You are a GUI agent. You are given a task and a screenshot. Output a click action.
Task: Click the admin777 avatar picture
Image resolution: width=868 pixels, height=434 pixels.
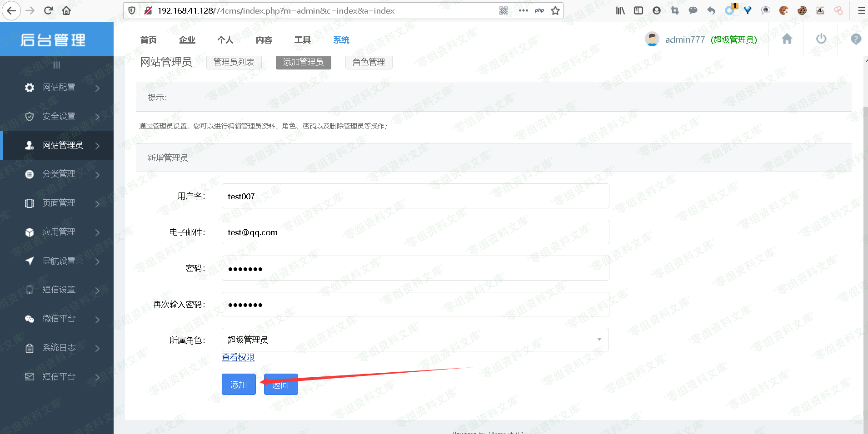click(x=652, y=39)
